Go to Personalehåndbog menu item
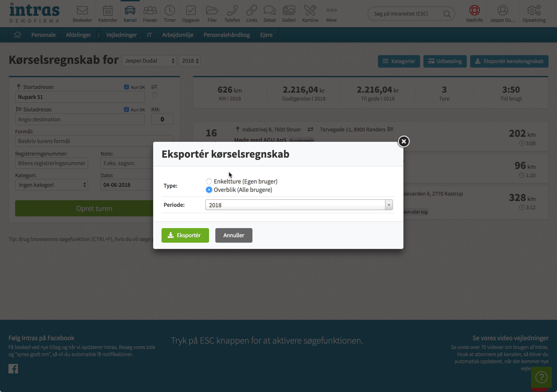 pos(227,35)
